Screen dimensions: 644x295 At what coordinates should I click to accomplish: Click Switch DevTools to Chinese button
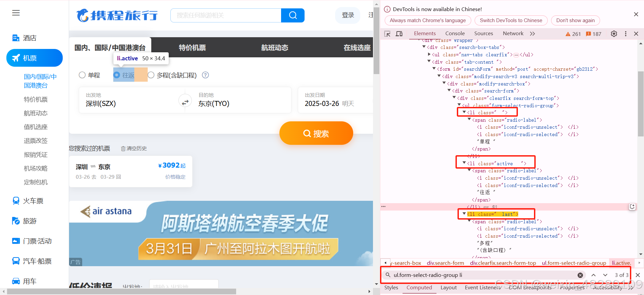511,20
